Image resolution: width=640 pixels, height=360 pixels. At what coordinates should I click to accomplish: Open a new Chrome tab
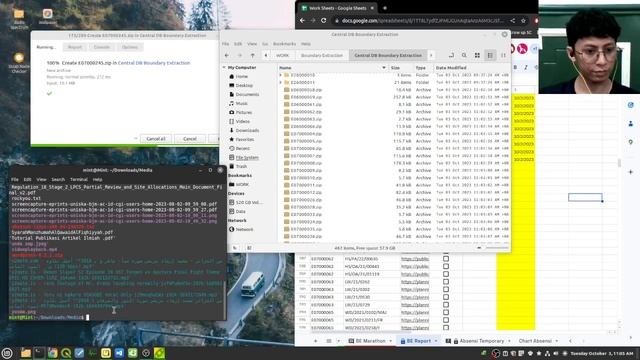click(384, 8)
